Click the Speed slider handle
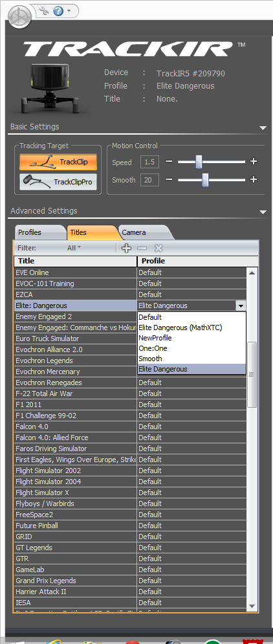 (199, 161)
